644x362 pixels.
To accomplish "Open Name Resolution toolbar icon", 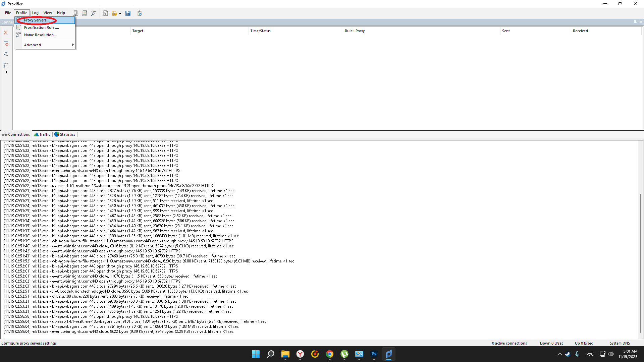I will (x=94, y=13).
